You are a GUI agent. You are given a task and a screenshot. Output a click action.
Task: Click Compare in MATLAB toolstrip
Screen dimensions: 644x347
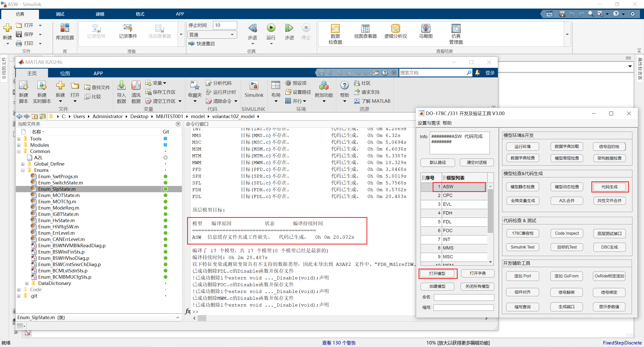(93, 96)
